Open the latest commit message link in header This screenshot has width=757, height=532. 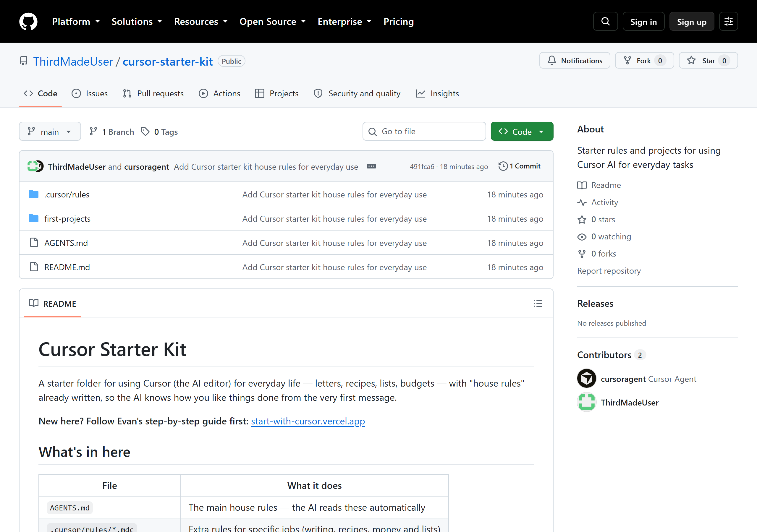(x=266, y=167)
